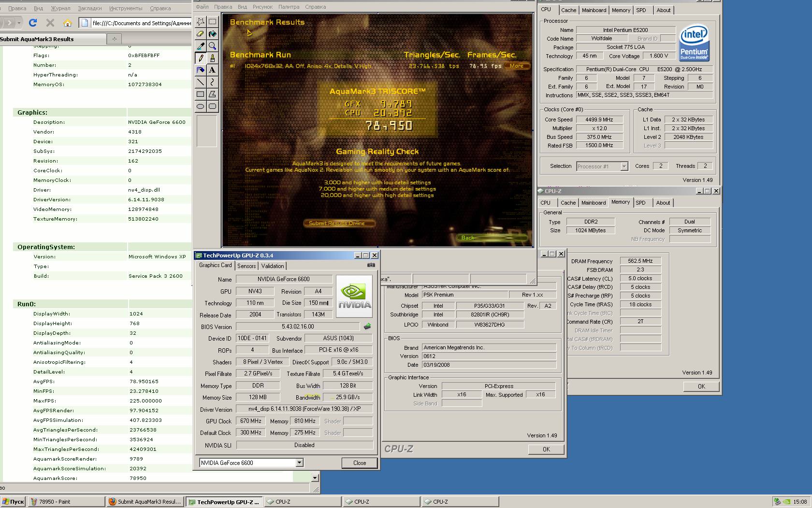Open the Пуск Start button
Viewport: 812px width, 508px height.
pos(14,502)
